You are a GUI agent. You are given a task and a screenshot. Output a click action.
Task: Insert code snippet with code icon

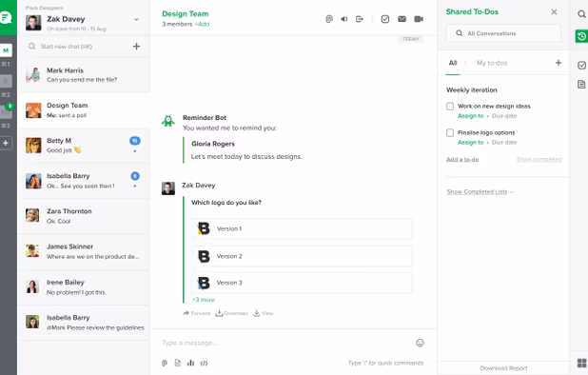204,363
